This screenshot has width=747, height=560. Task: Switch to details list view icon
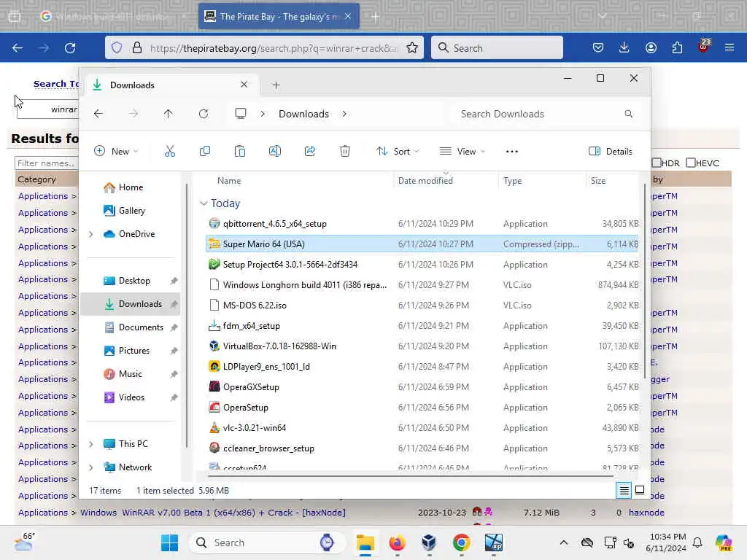pos(624,491)
